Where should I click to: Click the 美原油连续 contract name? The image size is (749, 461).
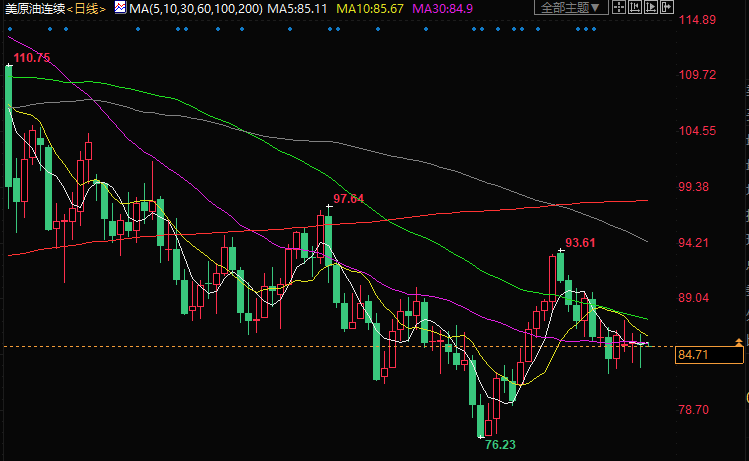tap(35, 8)
